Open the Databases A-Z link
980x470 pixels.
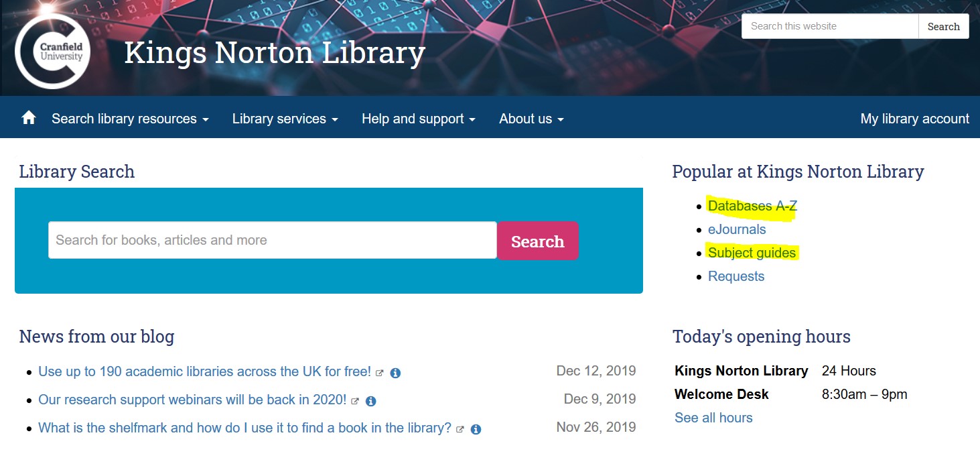pos(752,206)
